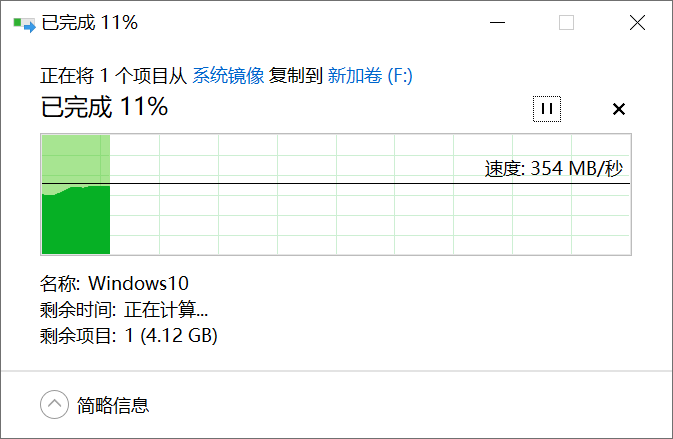Click the title bar text 已完成 11%
Screen dimensions: 673x439
click(x=90, y=23)
